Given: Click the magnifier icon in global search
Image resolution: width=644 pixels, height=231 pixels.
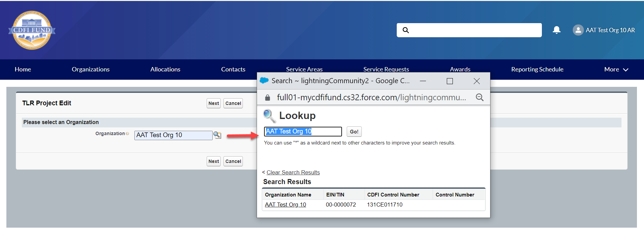Looking at the screenshot, I should coord(406,30).
